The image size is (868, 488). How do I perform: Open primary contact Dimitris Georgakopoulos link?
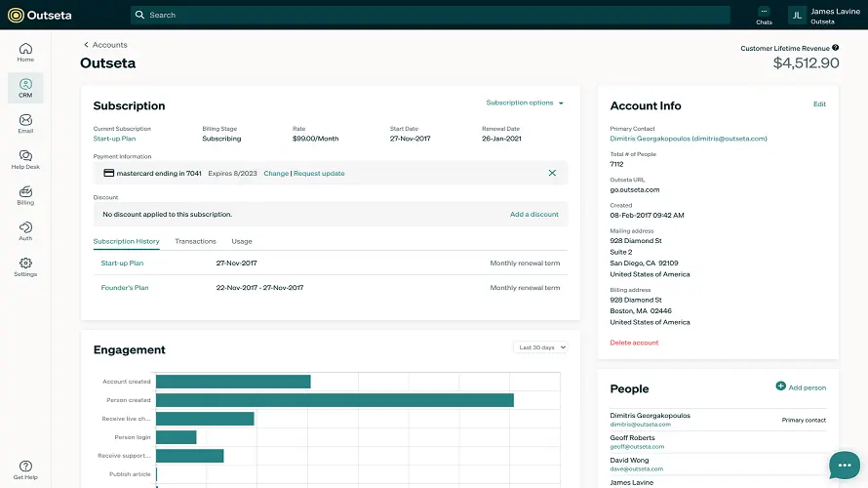(x=689, y=139)
